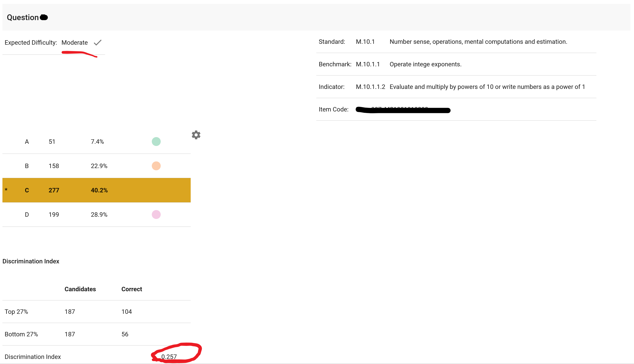Viewport: 634px width, 364px height.
Task: Click the Top 27% row label
Action: (16, 312)
